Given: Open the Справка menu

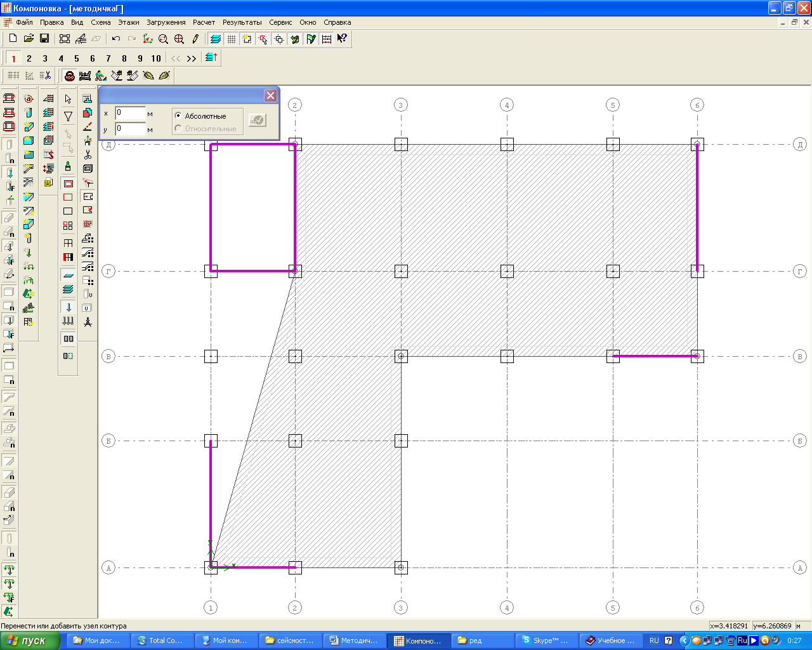Looking at the screenshot, I should (337, 22).
